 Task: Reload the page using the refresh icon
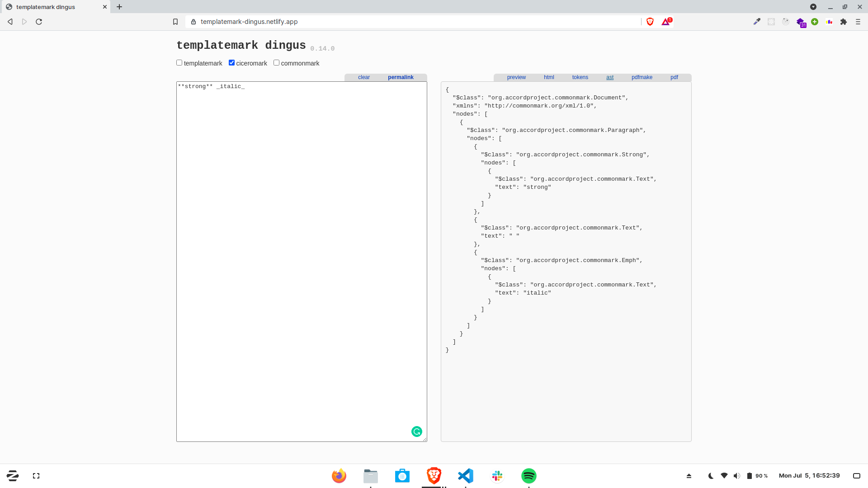click(39, 22)
